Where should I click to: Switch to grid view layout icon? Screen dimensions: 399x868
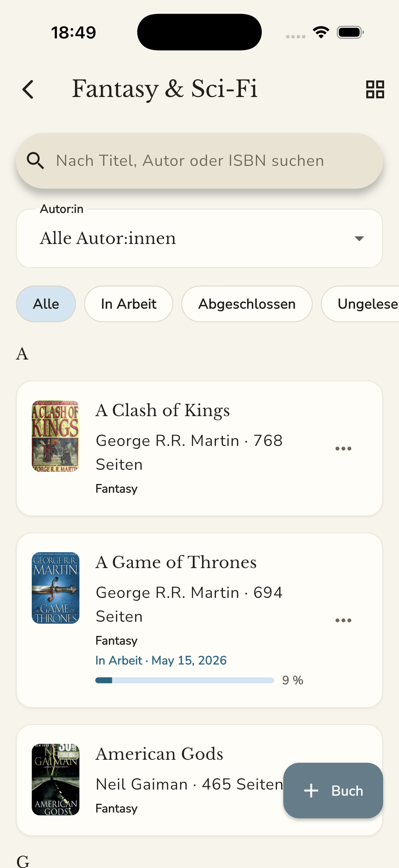point(375,89)
